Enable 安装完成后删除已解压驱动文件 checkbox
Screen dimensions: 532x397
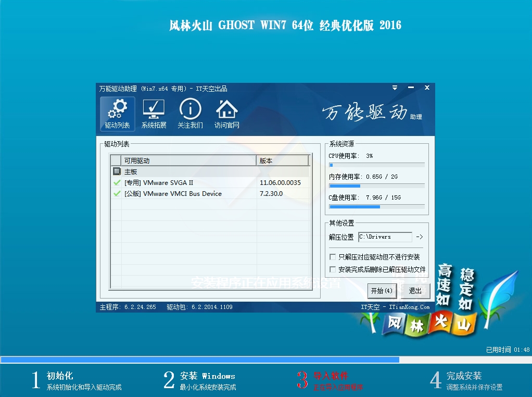pos(333,269)
